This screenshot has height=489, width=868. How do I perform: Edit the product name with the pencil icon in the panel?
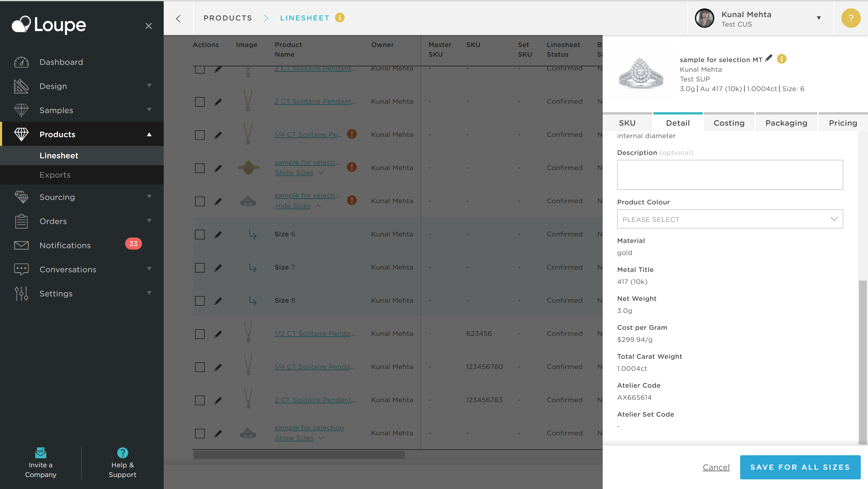(768, 58)
